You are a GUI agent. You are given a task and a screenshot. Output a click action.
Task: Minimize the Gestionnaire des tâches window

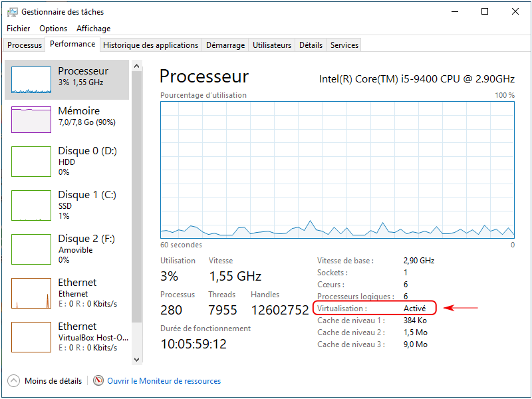tap(456, 11)
